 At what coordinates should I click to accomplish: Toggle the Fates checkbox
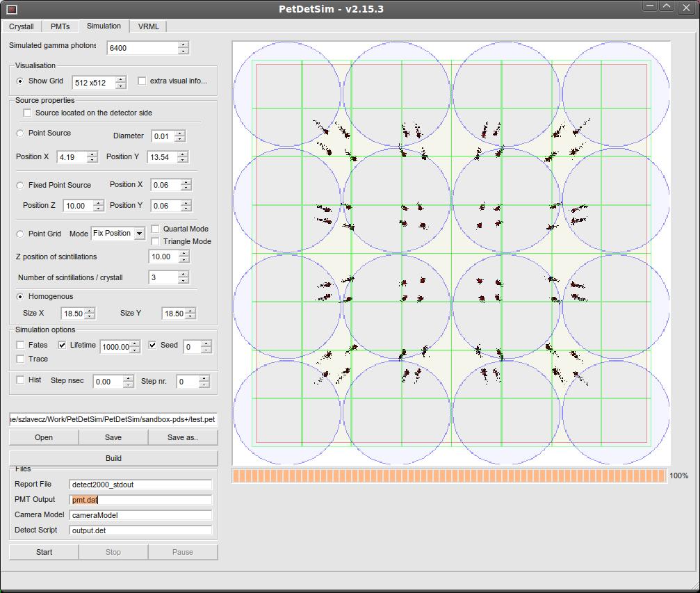point(20,346)
